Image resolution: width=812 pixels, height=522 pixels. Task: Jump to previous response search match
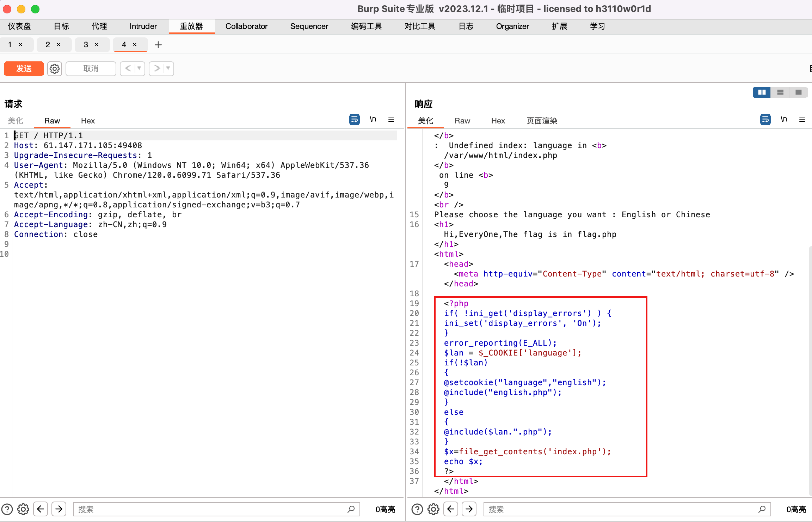coord(451,509)
